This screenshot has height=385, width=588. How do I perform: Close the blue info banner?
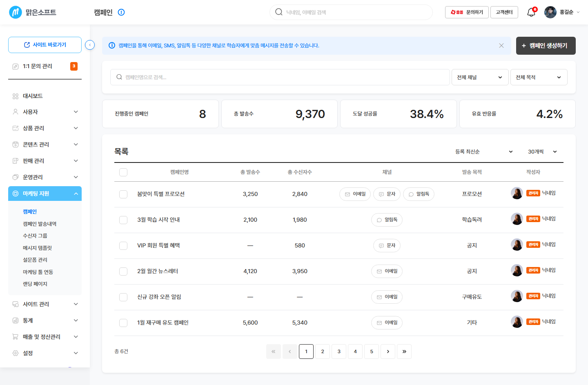click(501, 46)
